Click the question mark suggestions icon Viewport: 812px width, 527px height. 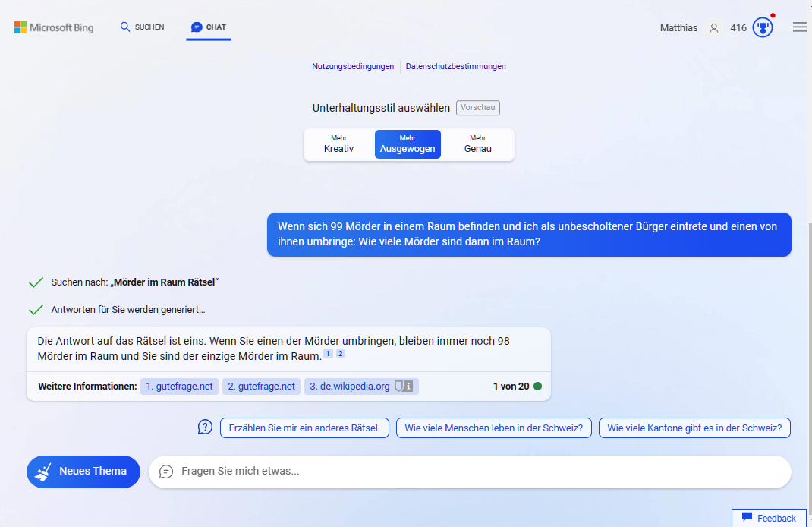point(205,428)
